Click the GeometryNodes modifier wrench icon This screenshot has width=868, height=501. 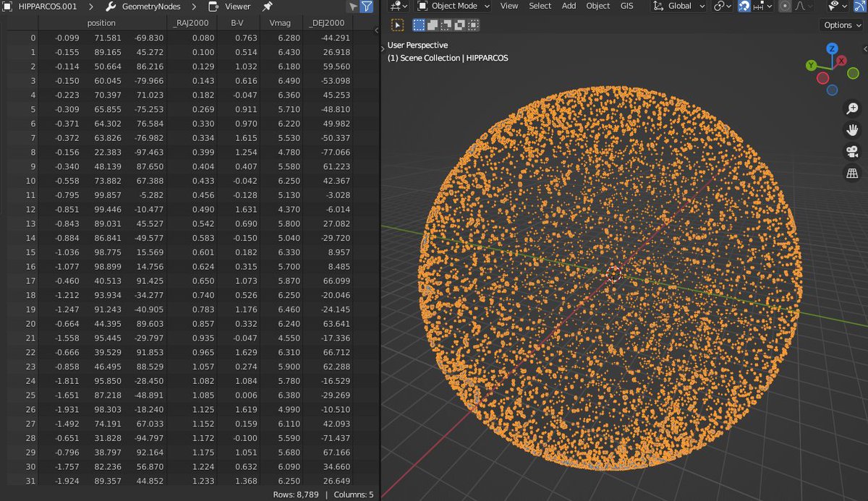point(111,7)
